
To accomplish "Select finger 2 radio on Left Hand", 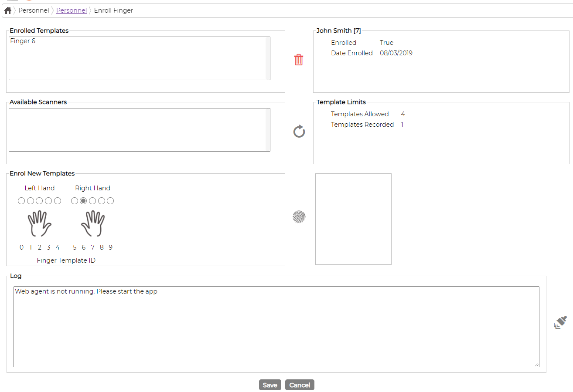I will click(39, 201).
